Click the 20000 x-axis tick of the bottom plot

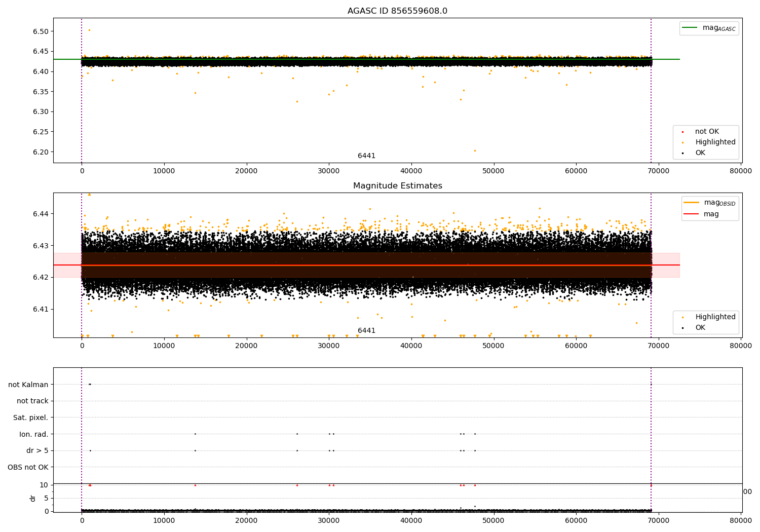pos(246,520)
